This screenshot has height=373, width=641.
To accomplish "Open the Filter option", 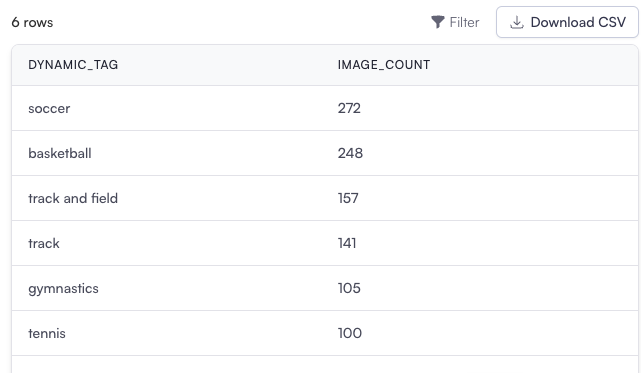I will pos(455,22).
